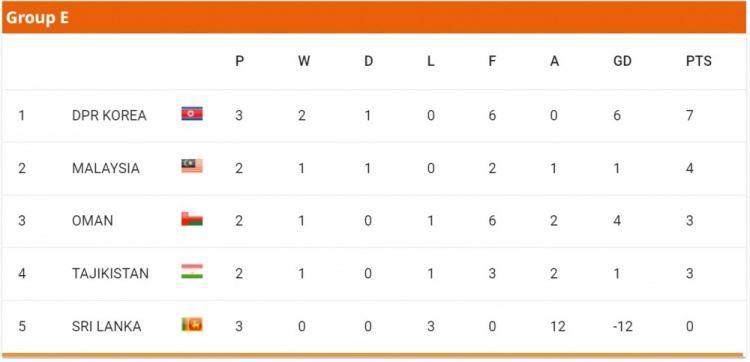The width and height of the screenshot is (750, 362).
Task: Sort by the L column header
Action: tap(430, 61)
